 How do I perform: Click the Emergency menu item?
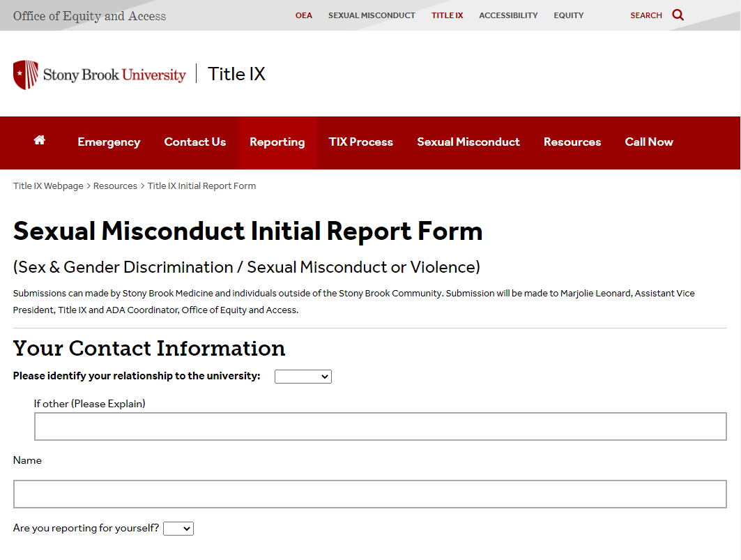click(109, 142)
